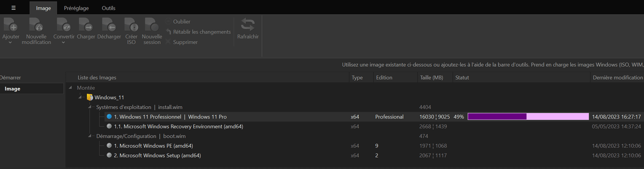This screenshot has height=169, width=644.
Task: Click the purple loading progress bar
Action: tap(528, 117)
